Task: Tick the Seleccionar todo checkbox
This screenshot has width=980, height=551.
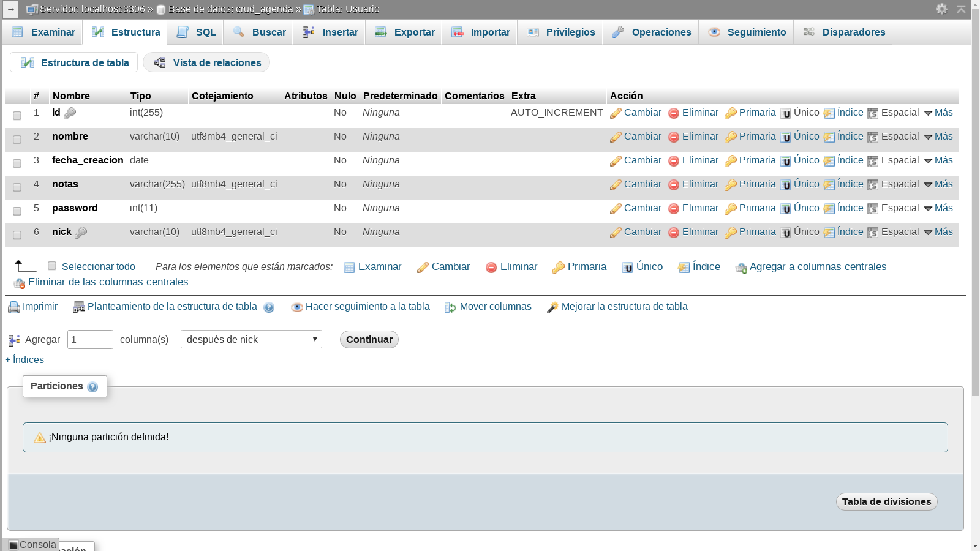Action: click(52, 266)
